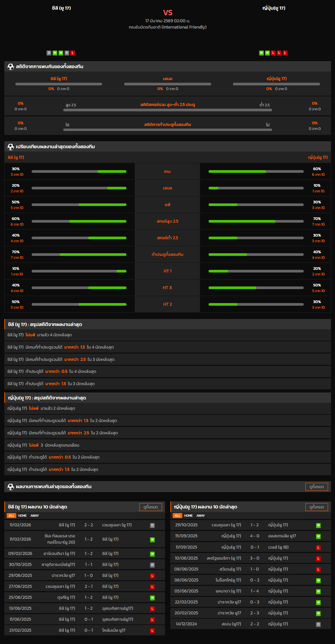Screen dimensions: 335x644
Task: Click the soccer ball icon beside recent form comparison header
Action: pos(11,147)
